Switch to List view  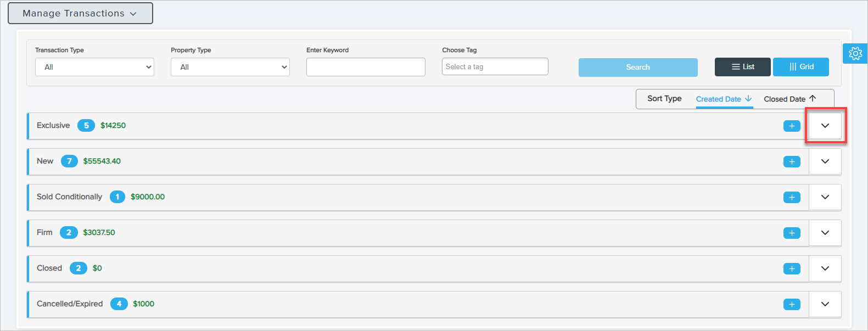742,67
